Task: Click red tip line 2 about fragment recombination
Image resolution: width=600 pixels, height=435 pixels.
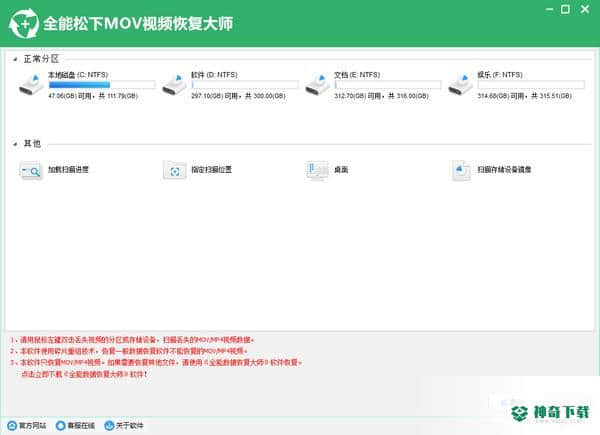Action: [x=129, y=351]
